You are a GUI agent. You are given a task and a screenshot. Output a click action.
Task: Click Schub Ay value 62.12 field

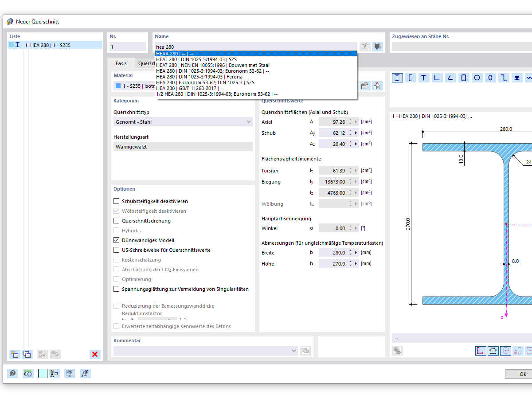pos(332,133)
